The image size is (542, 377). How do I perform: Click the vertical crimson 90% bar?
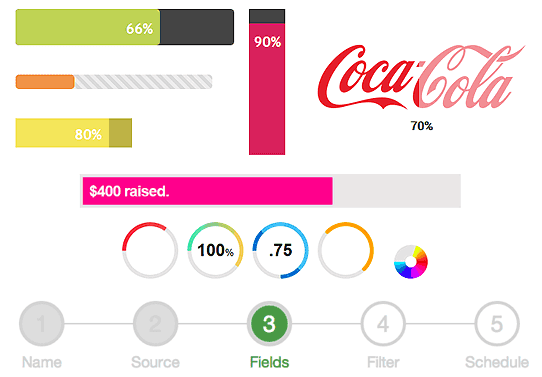267,82
